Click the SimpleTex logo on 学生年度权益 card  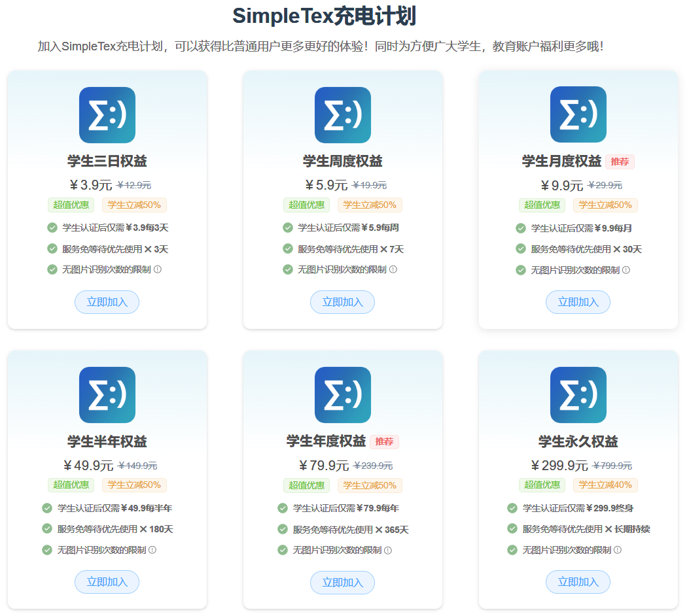pos(343,395)
